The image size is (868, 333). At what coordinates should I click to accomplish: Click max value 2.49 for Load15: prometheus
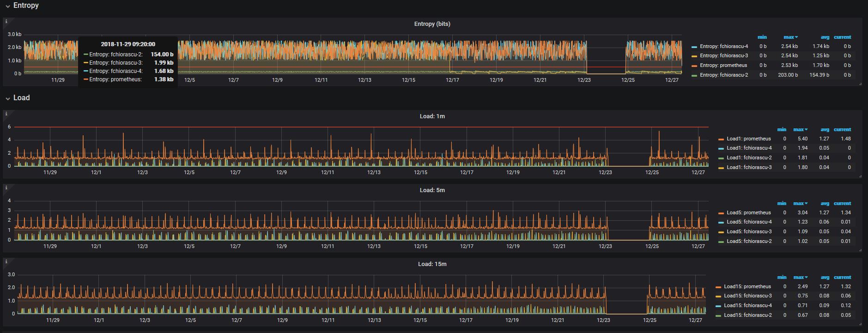coord(802,286)
